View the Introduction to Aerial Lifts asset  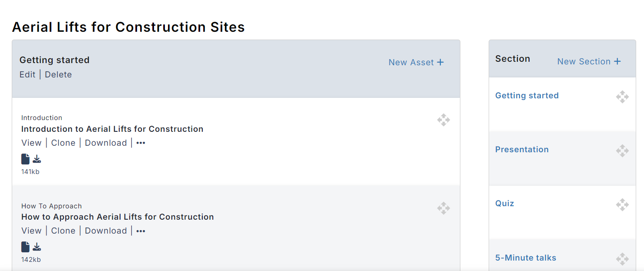[x=31, y=143]
